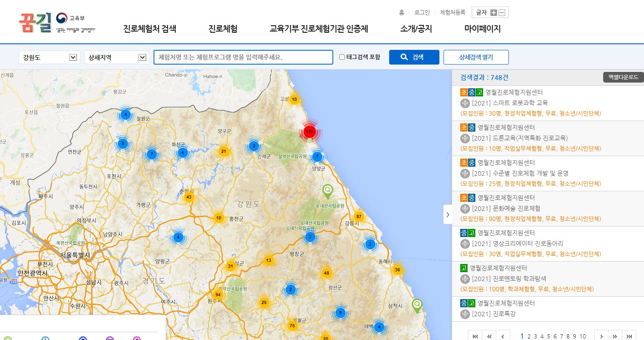This screenshot has width=644, height=340.
Task: Click the yellow 48 cluster above 정선군
Action: pos(326,273)
